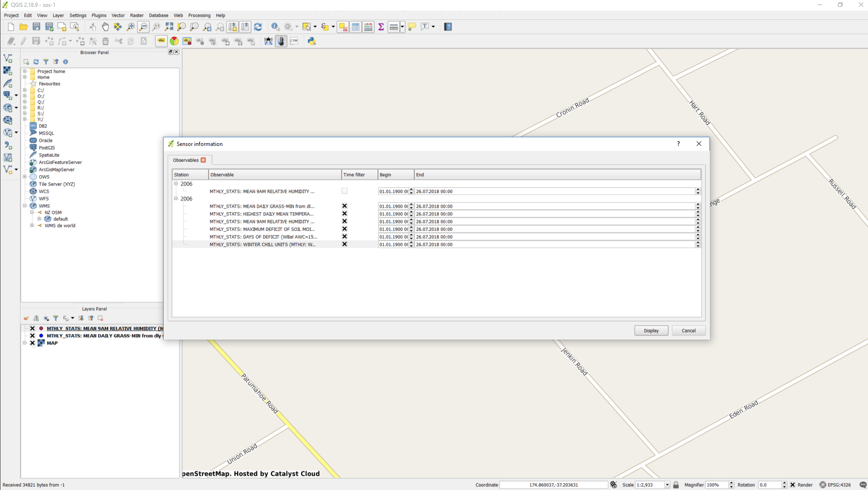The height and width of the screenshot is (490, 868).
Task: Click Add Vector Layer sidebar icon
Action: 8,58
